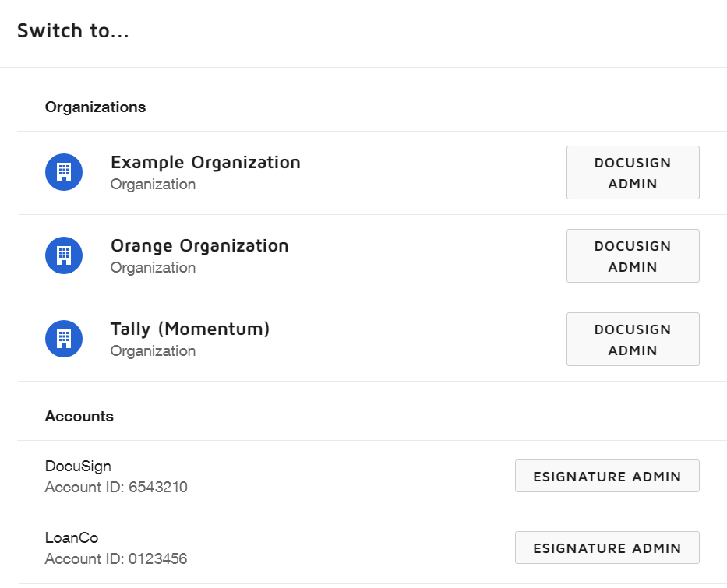Click the Organizations section header
This screenshot has width=727, height=588.
[x=95, y=107]
